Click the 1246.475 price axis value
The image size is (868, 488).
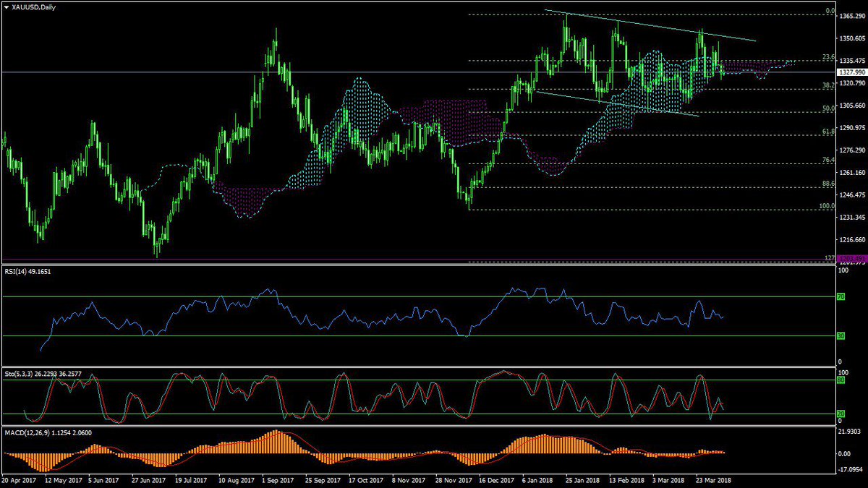point(851,195)
